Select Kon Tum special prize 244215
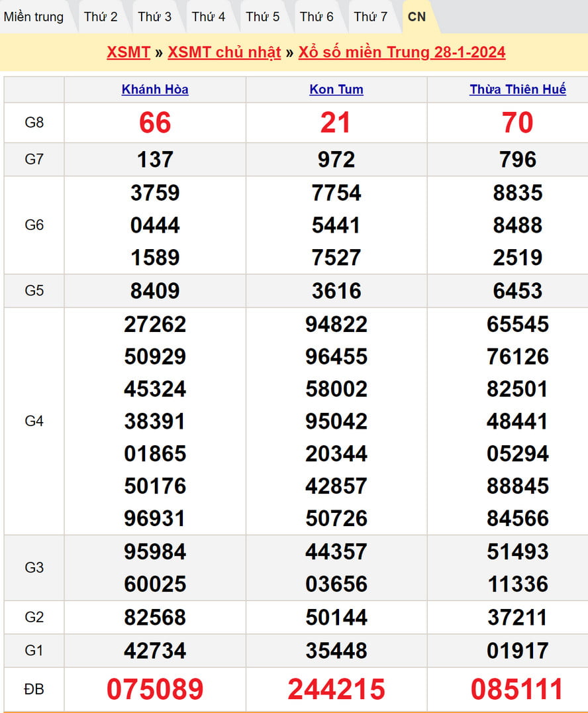This screenshot has height=713, width=588. pos(336,689)
